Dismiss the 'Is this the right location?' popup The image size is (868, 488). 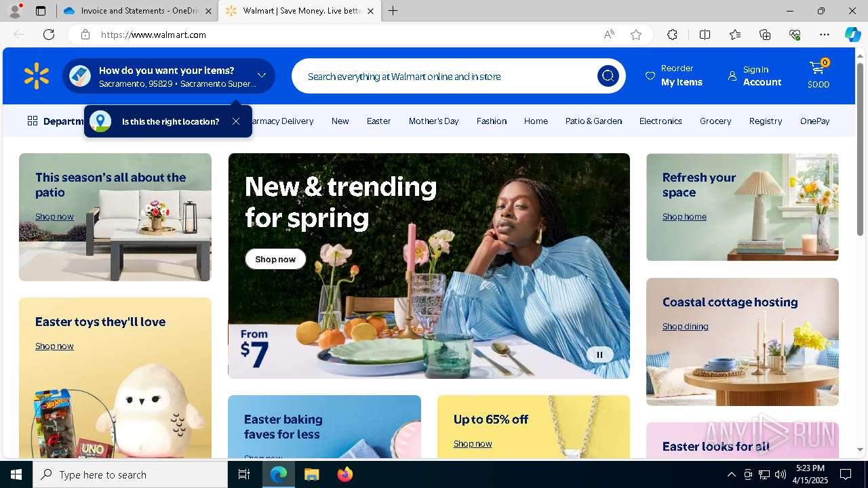tap(235, 121)
